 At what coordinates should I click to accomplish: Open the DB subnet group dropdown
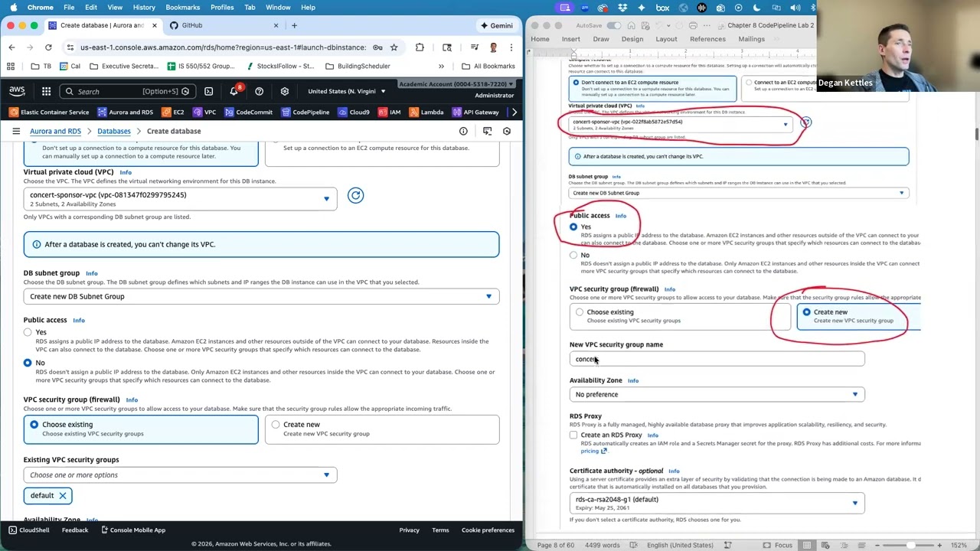[261, 296]
